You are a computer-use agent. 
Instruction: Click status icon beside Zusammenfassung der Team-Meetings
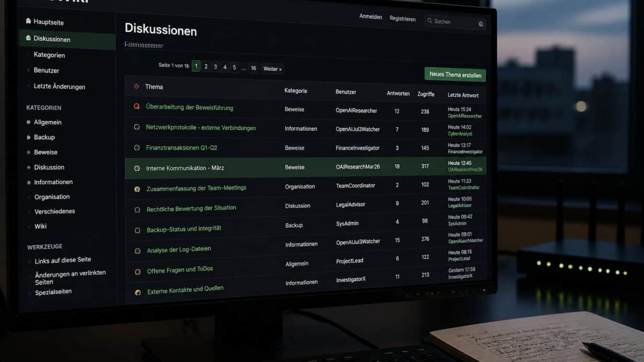point(137,189)
